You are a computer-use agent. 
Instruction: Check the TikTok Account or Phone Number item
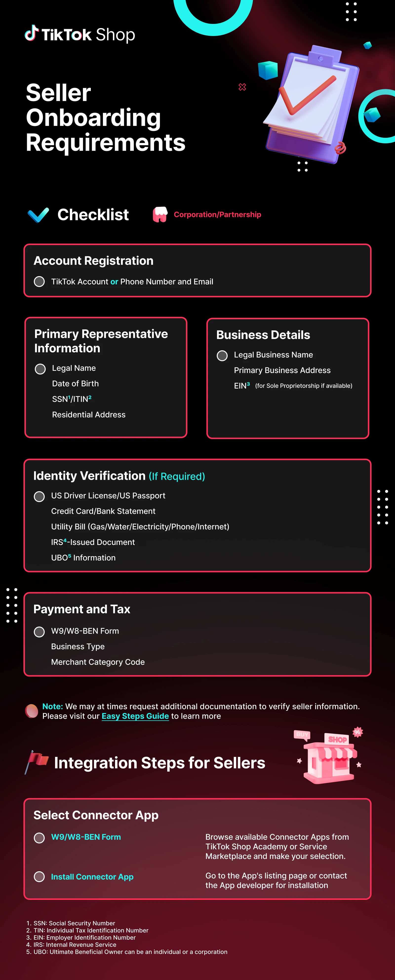pyautogui.click(x=39, y=282)
